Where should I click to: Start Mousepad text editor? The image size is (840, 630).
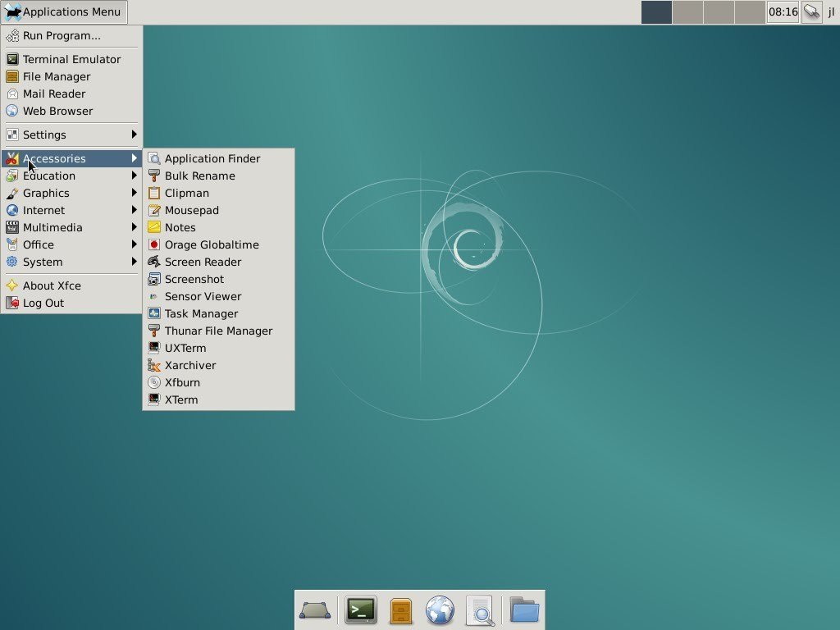218,210
